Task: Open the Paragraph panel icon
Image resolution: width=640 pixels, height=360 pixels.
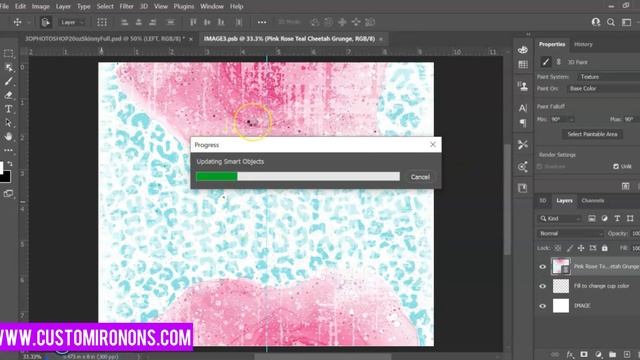Action: coord(523,123)
